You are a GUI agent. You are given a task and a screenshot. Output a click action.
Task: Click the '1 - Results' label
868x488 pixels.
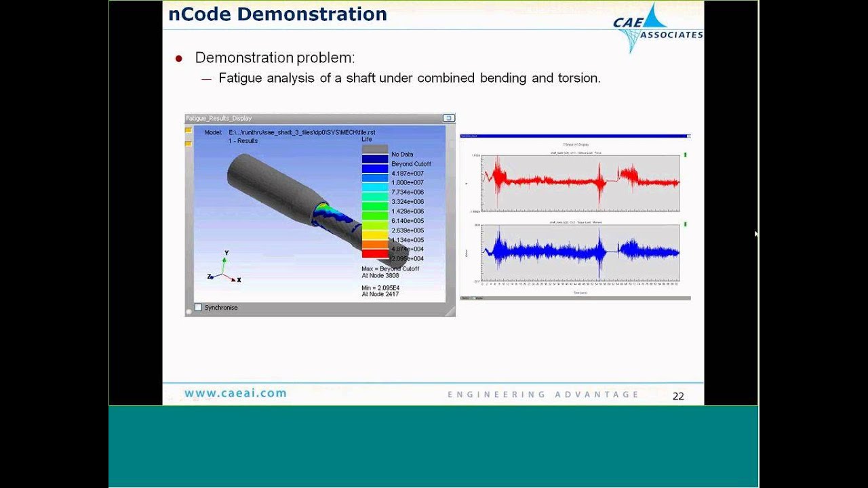[243, 141]
